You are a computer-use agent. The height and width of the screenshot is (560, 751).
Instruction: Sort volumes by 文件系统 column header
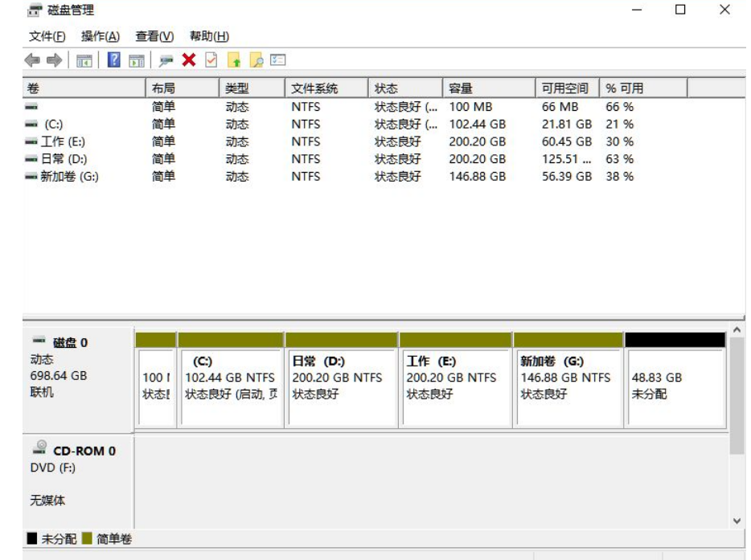pos(326,88)
